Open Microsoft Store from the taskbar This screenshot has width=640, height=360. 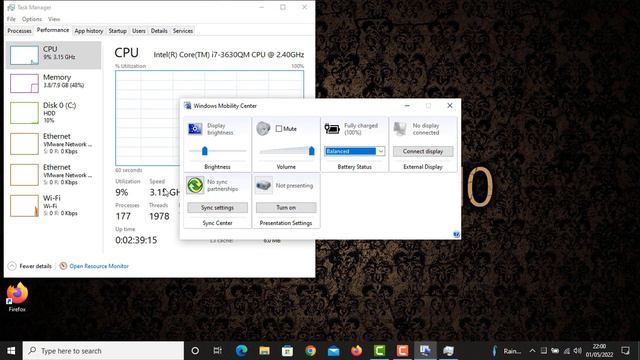point(287,351)
